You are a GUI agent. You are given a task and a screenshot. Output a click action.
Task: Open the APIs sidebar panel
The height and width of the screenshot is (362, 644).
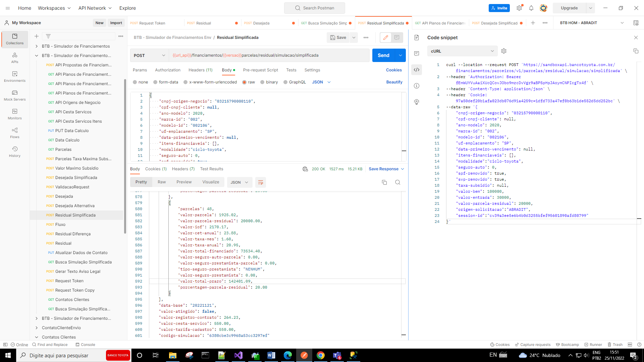coord(15,58)
